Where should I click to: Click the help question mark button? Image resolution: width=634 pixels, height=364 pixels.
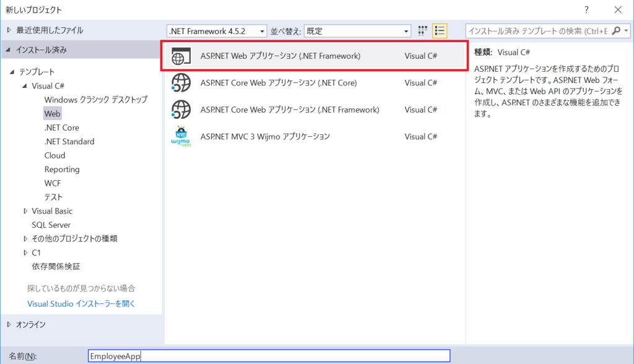[586, 10]
